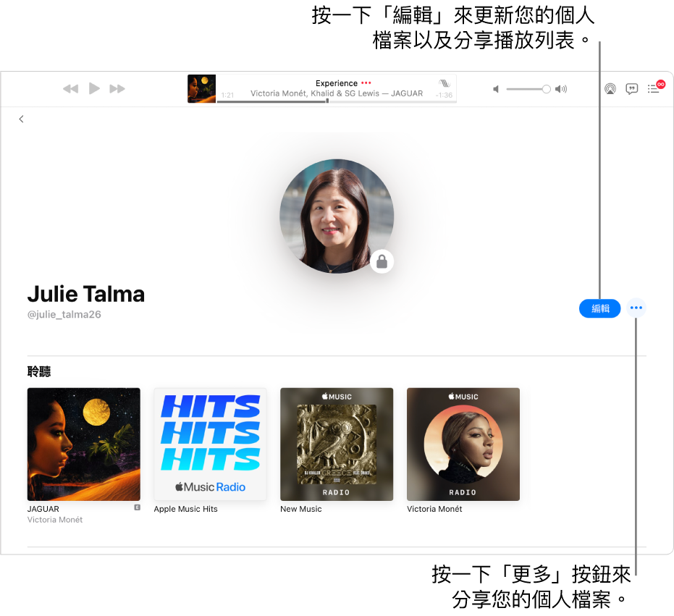Rewind to the previous track
Image resolution: width=674 pixels, height=616 pixels.
click(x=70, y=88)
